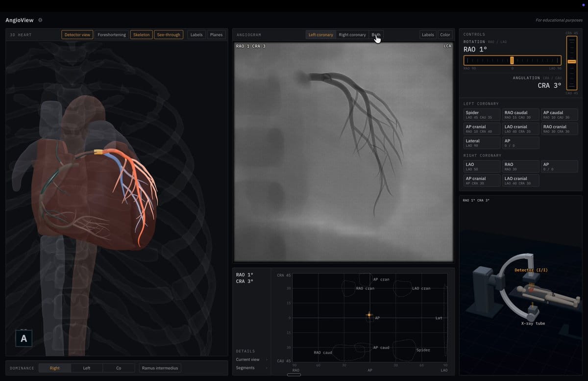Click the crosshair icon beside the AngioView title
Viewport: 588px width, 381px height.
pyautogui.click(x=40, y=20)
